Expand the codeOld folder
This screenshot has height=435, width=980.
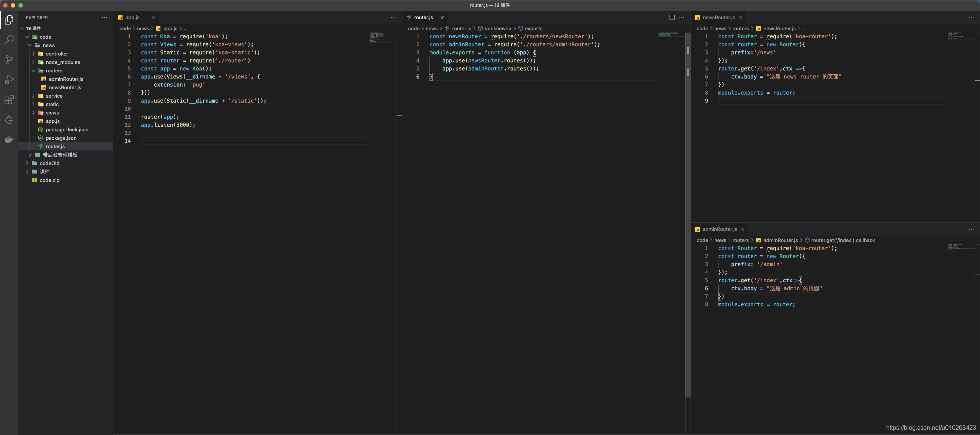tap(66, 163)
